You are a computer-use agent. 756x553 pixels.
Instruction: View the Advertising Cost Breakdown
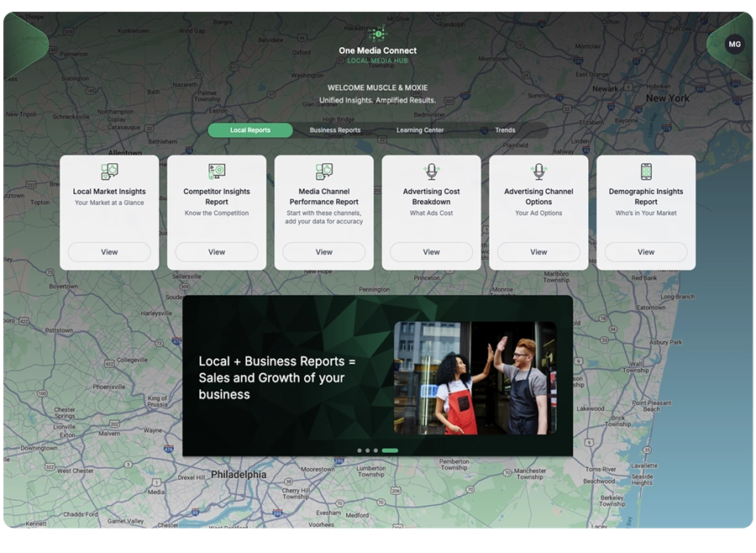pyautogui.click(x=432, y=252)
